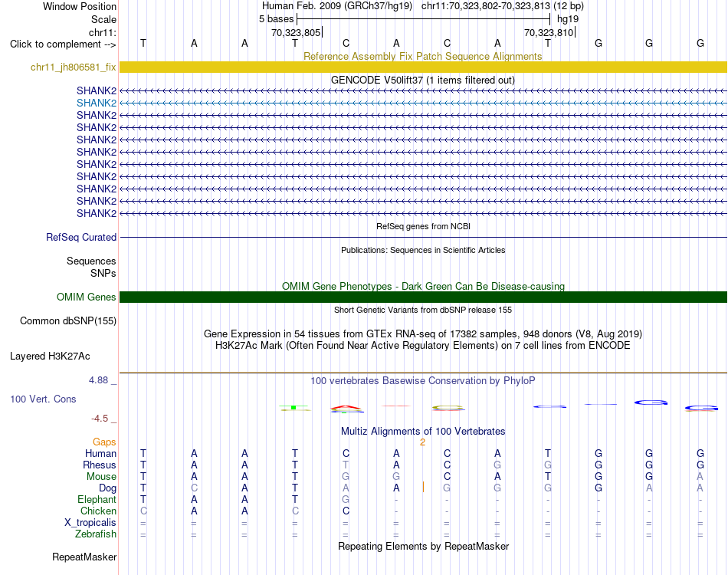The width and height of the screenshot is (728, 575).
Task: Click the "Human" species label
Action: click(100, 454)
